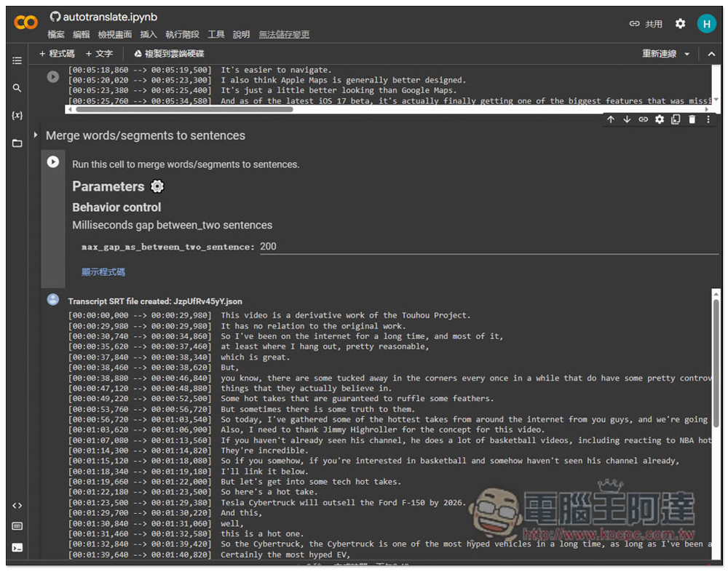
Task: Click the line 'Tesla Cybertruck will outsell the Ford F-150'
Action: tap(341, 502)
